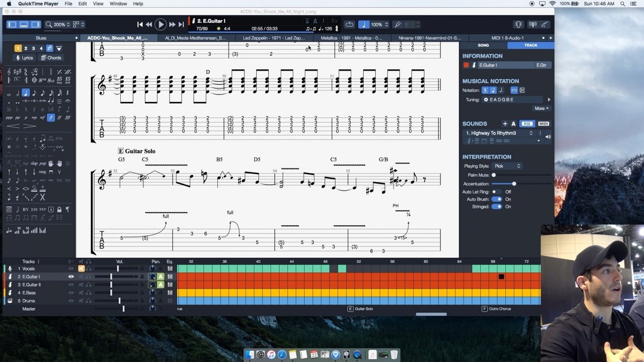Unmute the Vocals track

point(81,268)
